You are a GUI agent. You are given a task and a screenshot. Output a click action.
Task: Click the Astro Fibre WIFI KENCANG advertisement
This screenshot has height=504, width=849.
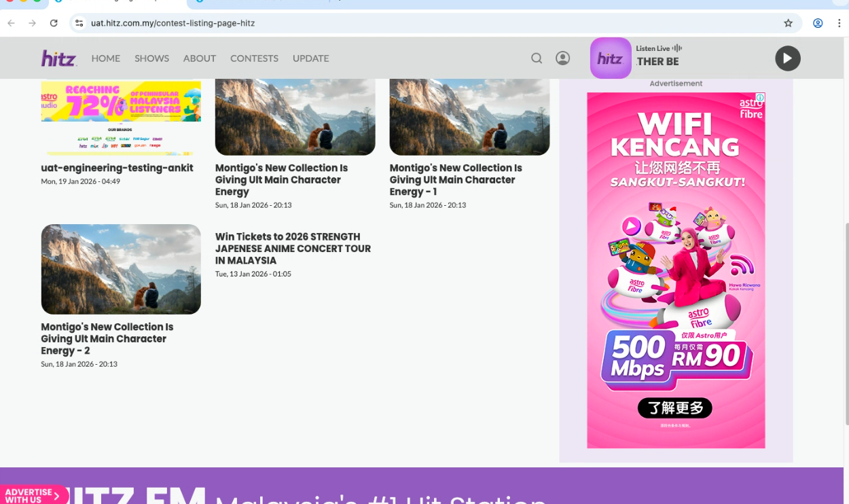click(676, 270)
